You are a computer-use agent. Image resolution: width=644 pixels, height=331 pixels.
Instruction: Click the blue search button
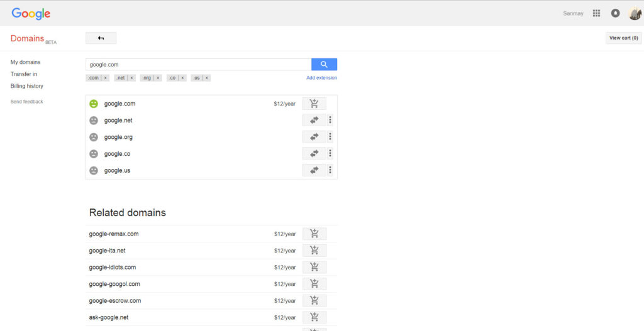click(x=324, y=64)
